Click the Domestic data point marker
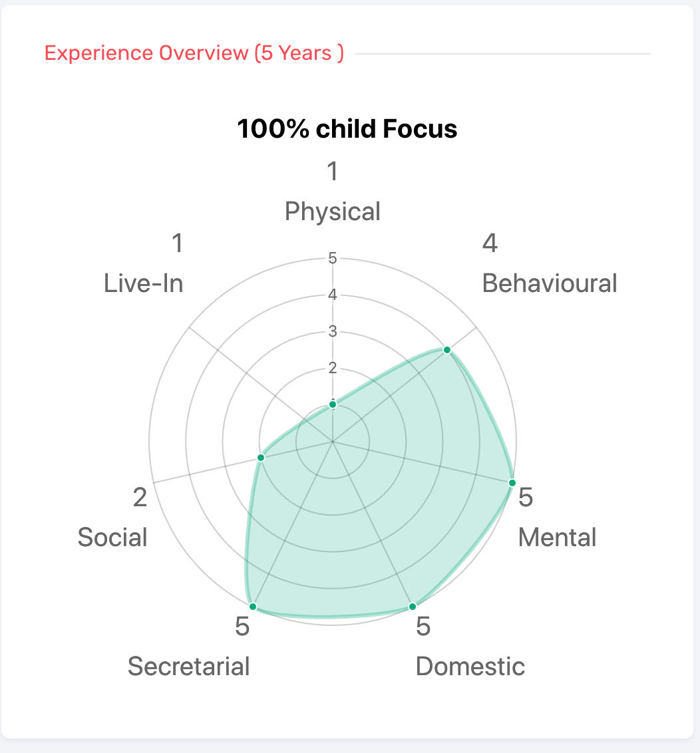 pos(413,606)
